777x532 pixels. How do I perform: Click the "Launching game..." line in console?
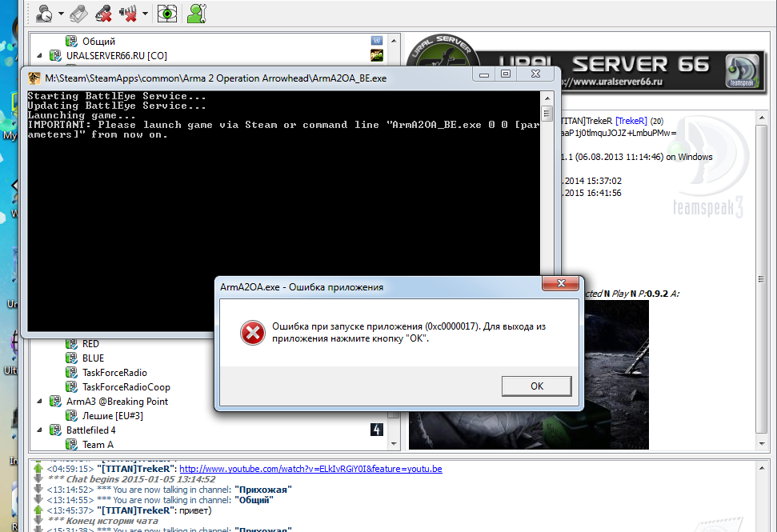pyautogui.click(x=82, y=115)
